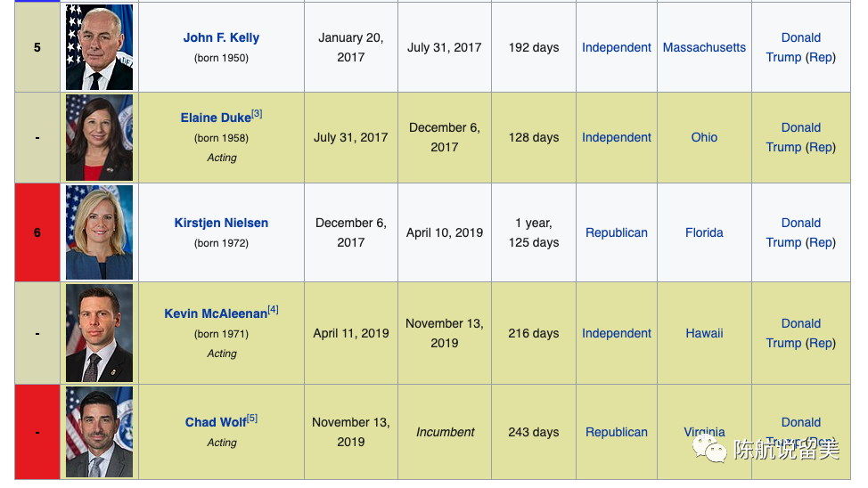868x488 pixels.
Task: Open the John F. Kelly article link
Action: (221, 37)
